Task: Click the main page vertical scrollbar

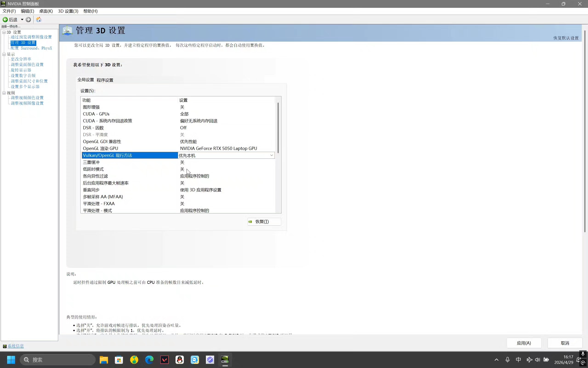Action: click(585, 131)
